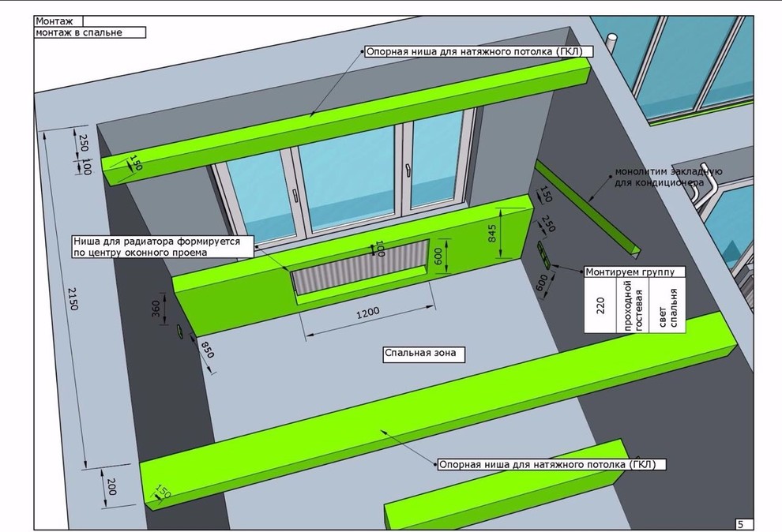Viewport: 782px width, 532px height.
Task: Click the 850 dimension near left wall
Action: (x=206, y=349)
